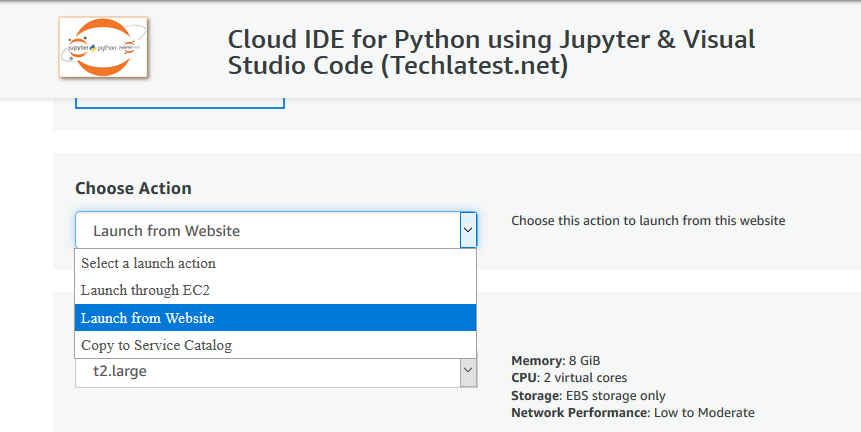Screen dimensions: 861x432
Task: Click 'Network Performance: Low to Moderate' line
Action: point(633,413)
